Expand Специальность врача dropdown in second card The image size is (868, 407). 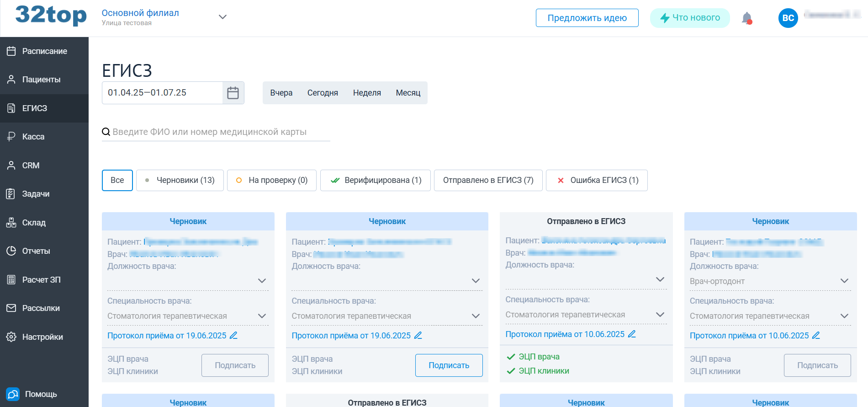click(476, 316)
